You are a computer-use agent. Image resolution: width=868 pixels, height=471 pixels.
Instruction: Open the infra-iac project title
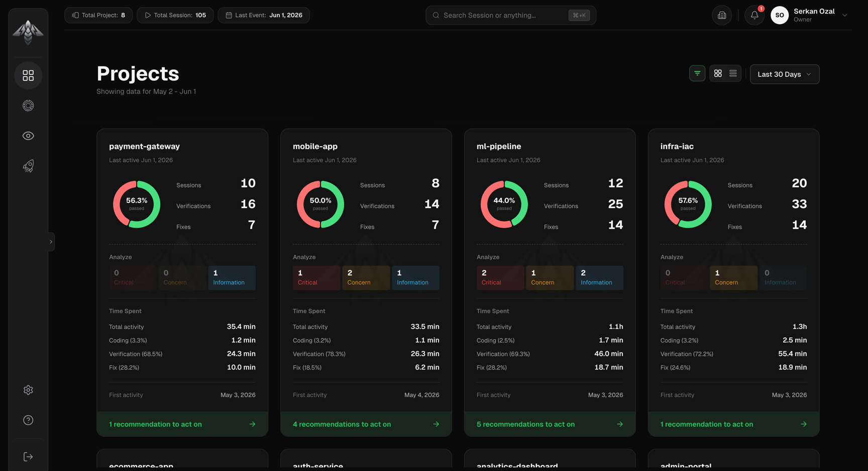(x=677, y=146)
